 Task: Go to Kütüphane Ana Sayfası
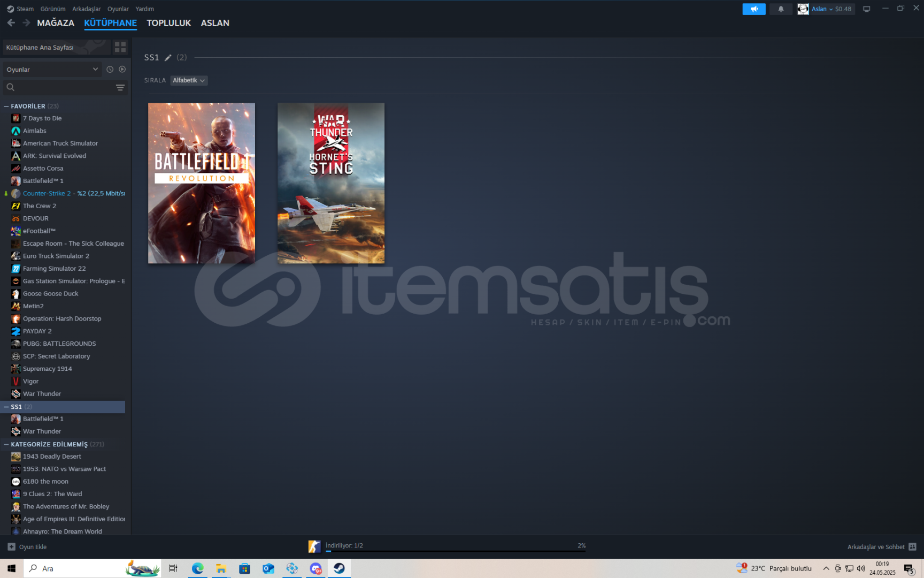[57, 47]
